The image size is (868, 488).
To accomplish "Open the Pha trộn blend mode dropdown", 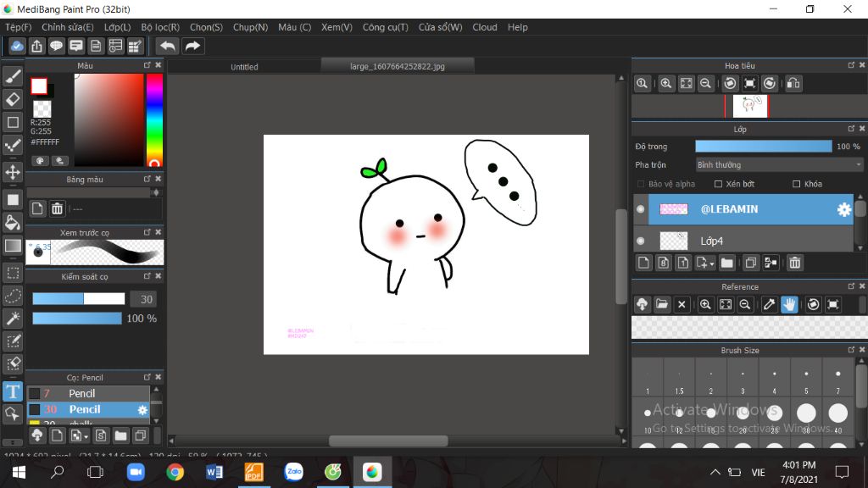I will coord(780,165).
